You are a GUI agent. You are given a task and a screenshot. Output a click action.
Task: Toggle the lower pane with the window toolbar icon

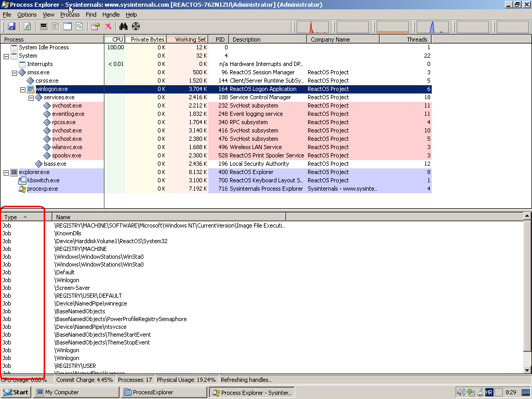click(68, 26)
